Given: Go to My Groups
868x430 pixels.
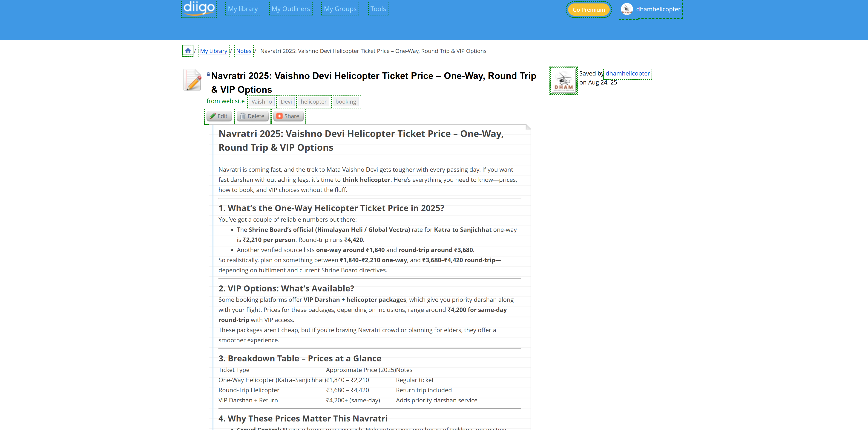Looking at the screenshot, I should click(x=340, y=9).
